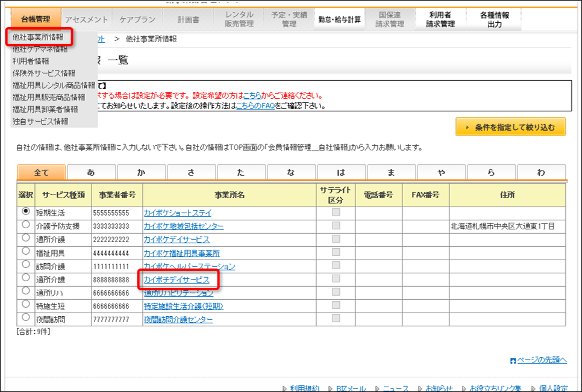Toggle satellite checkbox for カイポケ地域包括センター

pyautogui.click(x=336, y=225)
